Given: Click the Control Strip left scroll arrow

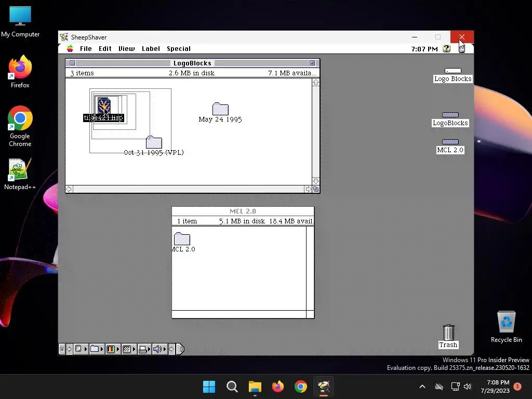Looking at the screenshot, I should coord(69,349).
